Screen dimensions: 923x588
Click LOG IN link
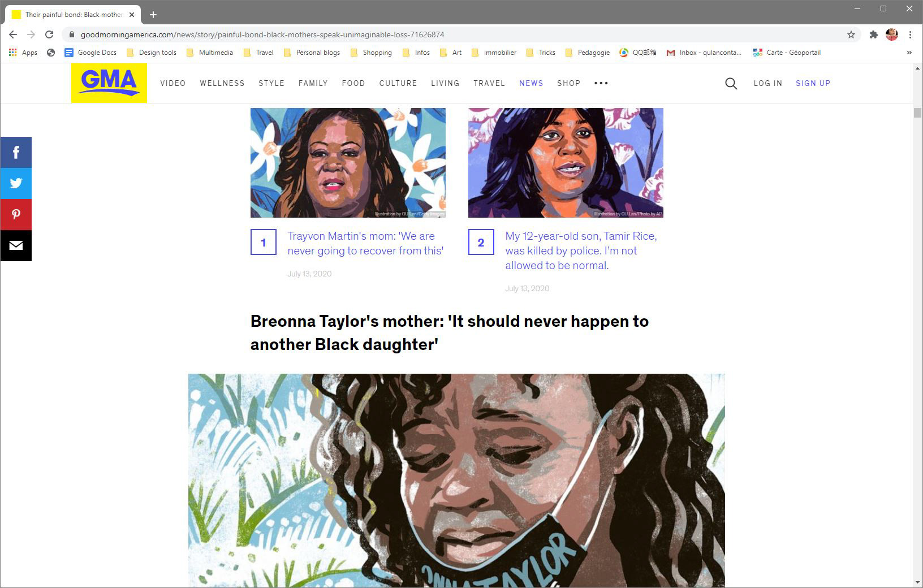tap(767, 83)
